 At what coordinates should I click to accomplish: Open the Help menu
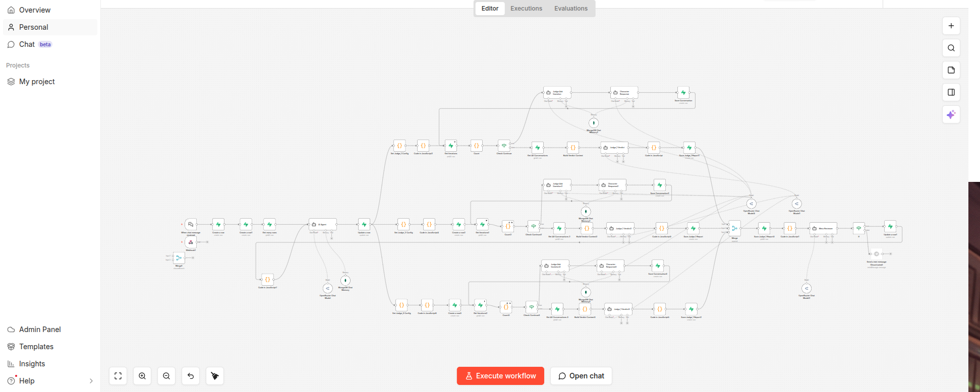(x=50, y=381)
